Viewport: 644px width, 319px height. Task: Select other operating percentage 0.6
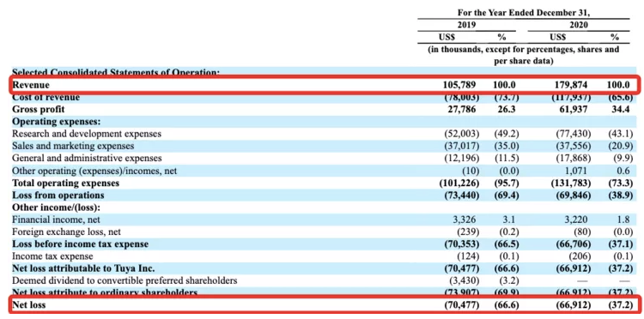tap(623, 171)
